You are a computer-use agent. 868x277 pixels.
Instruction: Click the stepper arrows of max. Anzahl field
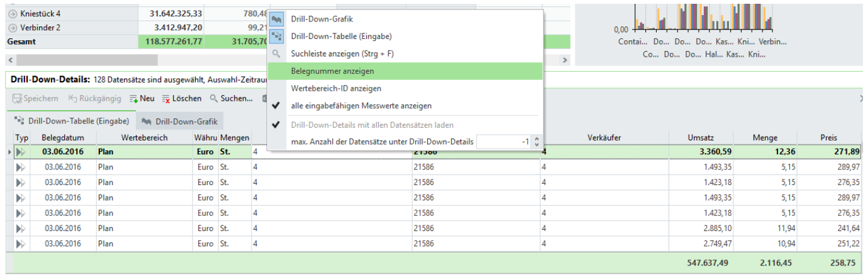coord(536,142)
